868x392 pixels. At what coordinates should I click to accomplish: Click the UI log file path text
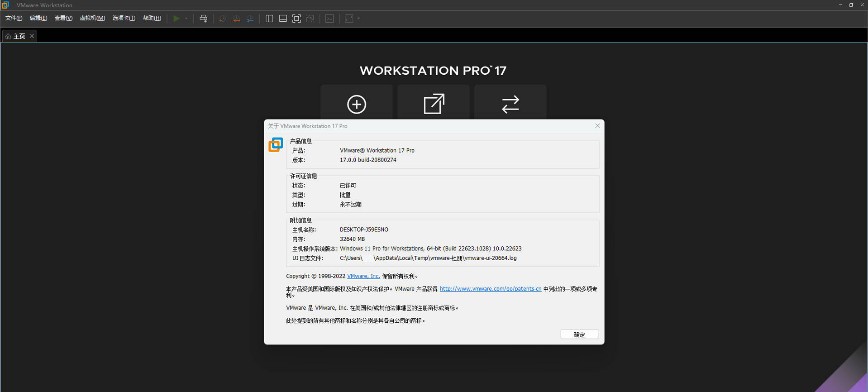point(428,258)
